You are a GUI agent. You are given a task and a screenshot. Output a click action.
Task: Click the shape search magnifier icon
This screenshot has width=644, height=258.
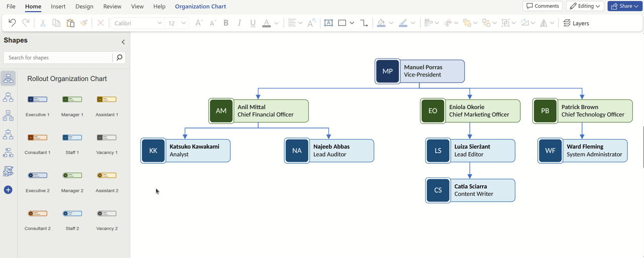(119, 57)
